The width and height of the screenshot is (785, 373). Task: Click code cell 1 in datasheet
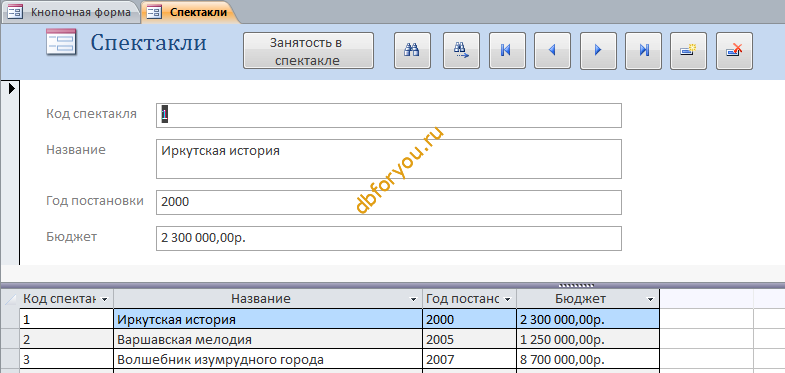click(x=67, y=319)
